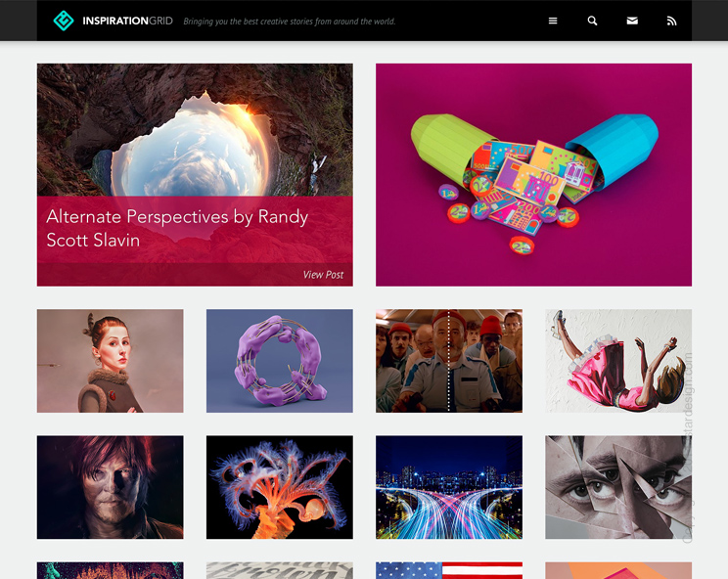Click the INSPIRATIONGRID site title
The height and width of the screenshot is (579, 728).
coord(127,21)
